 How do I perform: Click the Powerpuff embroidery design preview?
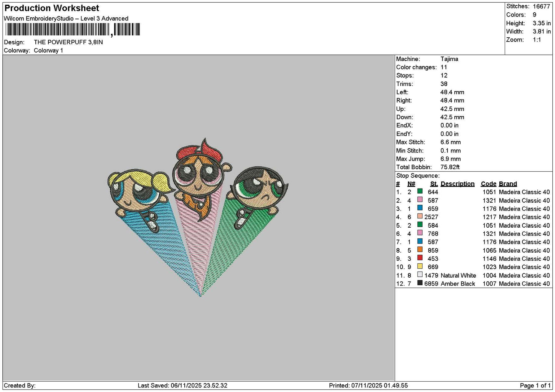198,217
